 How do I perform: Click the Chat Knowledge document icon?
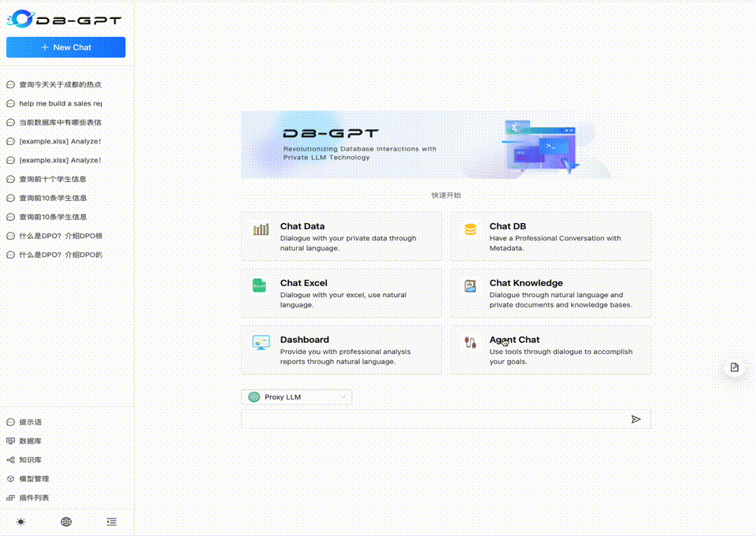coord(470,285)
